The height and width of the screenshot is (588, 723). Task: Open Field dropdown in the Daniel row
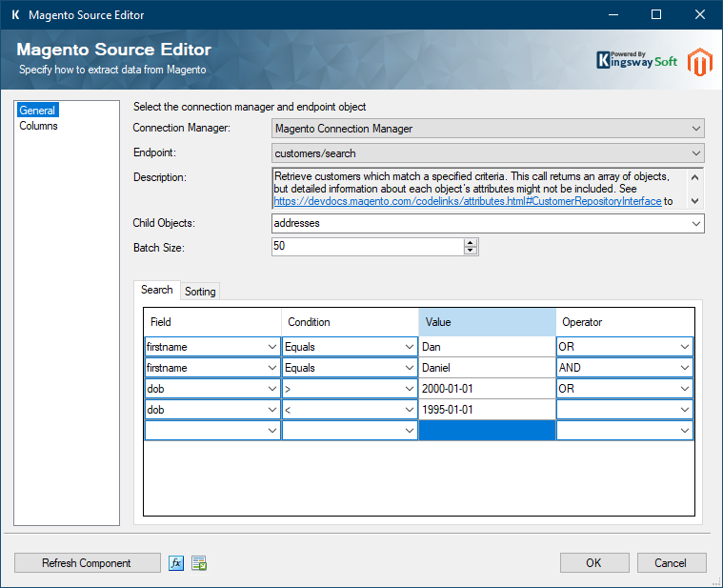[272, 368]
